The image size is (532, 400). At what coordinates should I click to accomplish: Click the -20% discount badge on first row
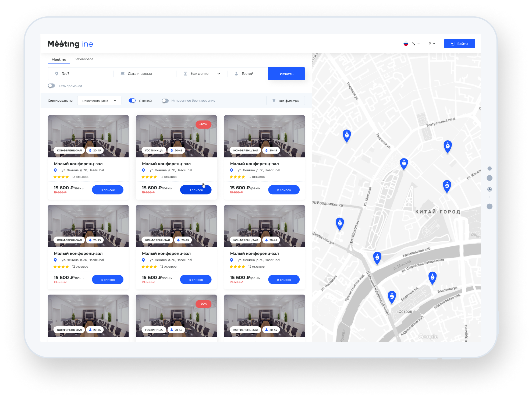[203, 124]
